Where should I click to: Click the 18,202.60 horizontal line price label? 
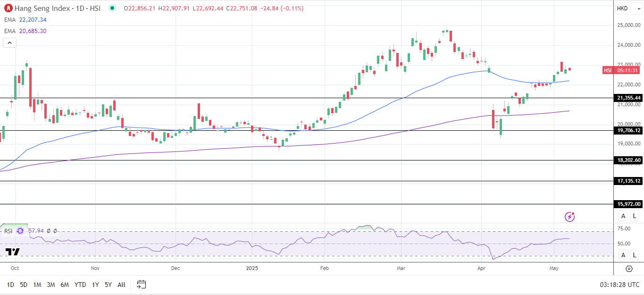click(x=629, y=160)
